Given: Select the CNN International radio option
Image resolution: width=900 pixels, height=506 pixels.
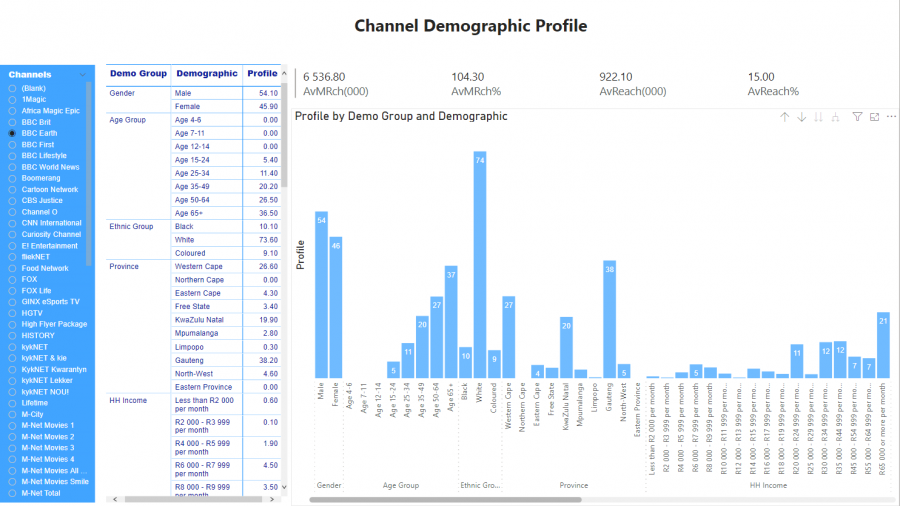Looking at the screenshot, I should (12, 223).
